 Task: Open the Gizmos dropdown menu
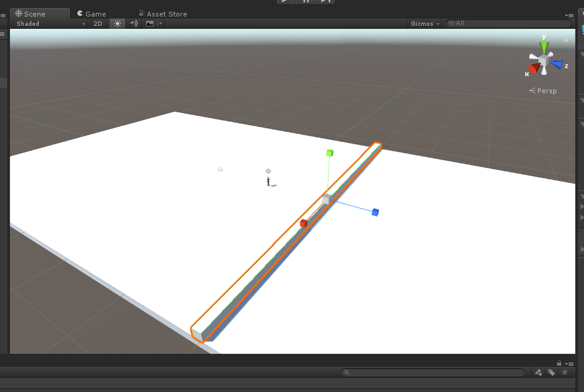click(425, 23)
